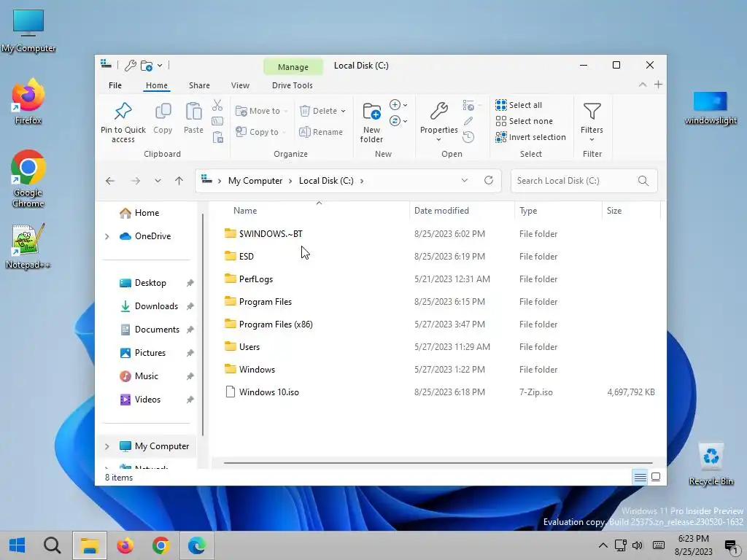Open the address bar history dropdown
Image resolution: width=747 pixels, height=560 pixels.
click(465, 181)
